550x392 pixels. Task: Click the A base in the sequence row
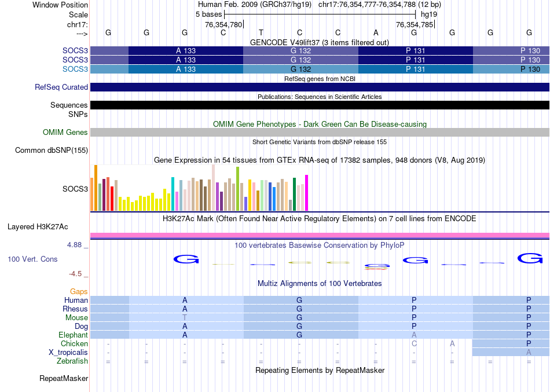[x=376, y=32]
